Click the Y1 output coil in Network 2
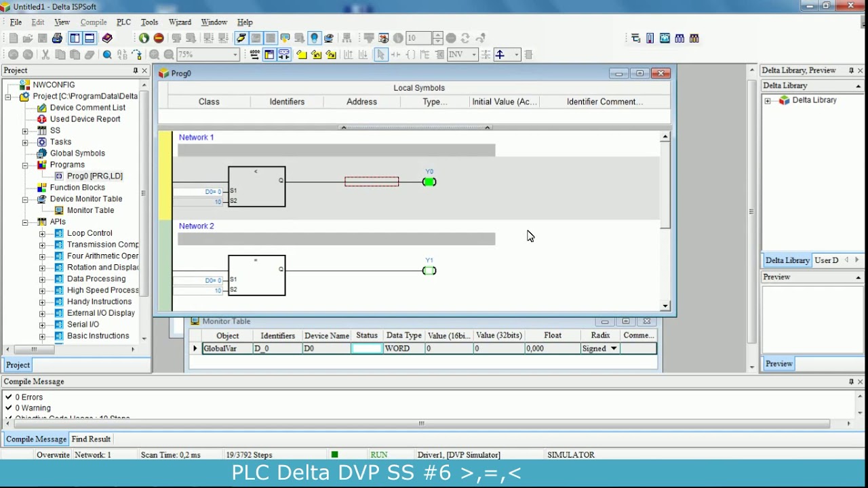This screenshot has width=868, height=488. pyautogui.click(x=429, y=270)
